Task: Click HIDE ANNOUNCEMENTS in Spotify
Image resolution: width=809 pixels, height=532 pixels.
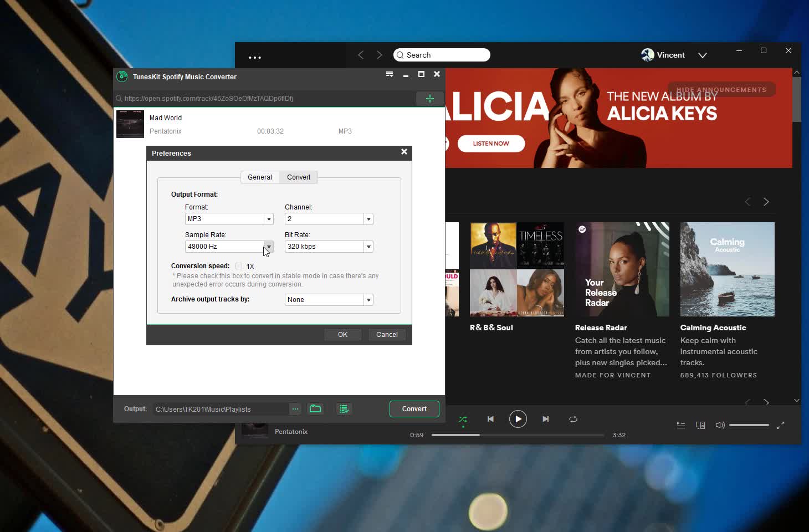Action: (721, 90)
